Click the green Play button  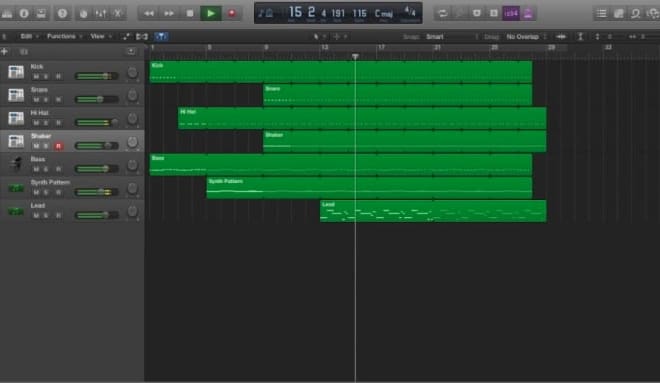click(210, 13)
